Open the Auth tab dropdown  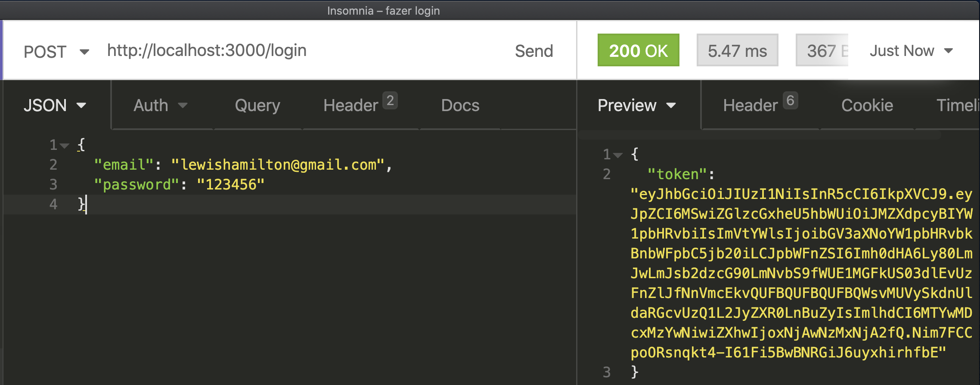pos(160,105)
